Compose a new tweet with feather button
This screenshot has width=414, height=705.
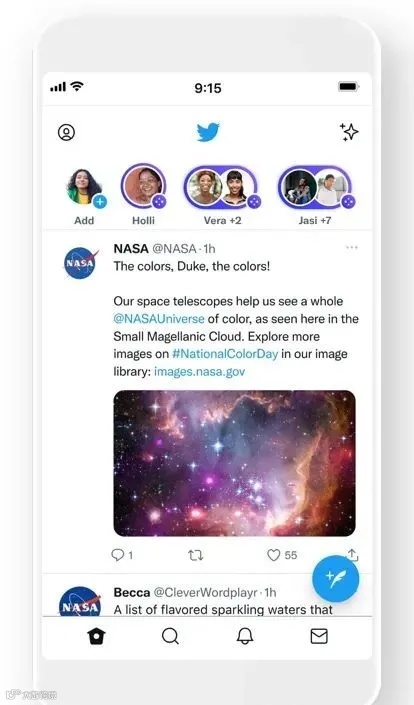(x=336, y=579)
